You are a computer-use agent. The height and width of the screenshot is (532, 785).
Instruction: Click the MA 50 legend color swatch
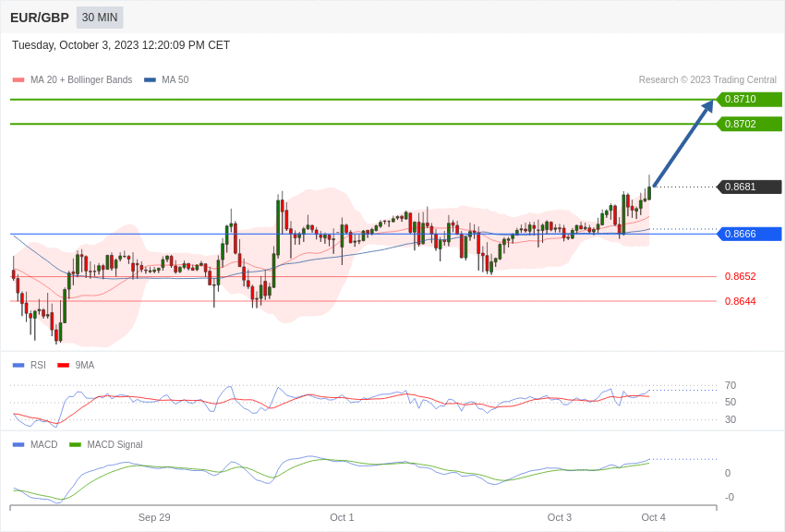pyautogui.click(x=150, y=79)
